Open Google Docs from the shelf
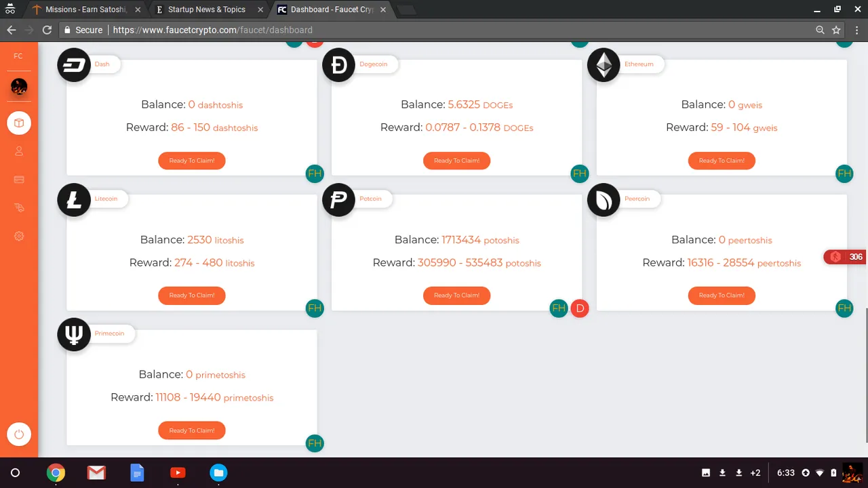The width and height of the screenshot is (868, 488). click(x=137, y=473)
